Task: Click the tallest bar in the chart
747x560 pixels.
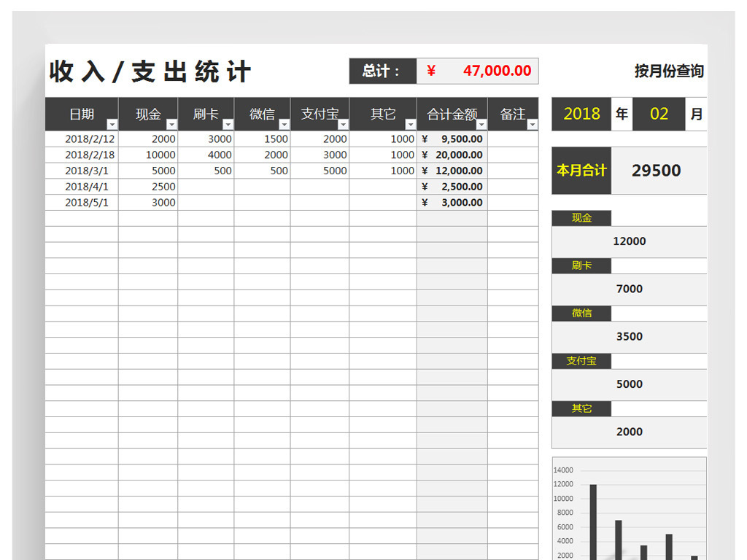Action: (593, 521)
